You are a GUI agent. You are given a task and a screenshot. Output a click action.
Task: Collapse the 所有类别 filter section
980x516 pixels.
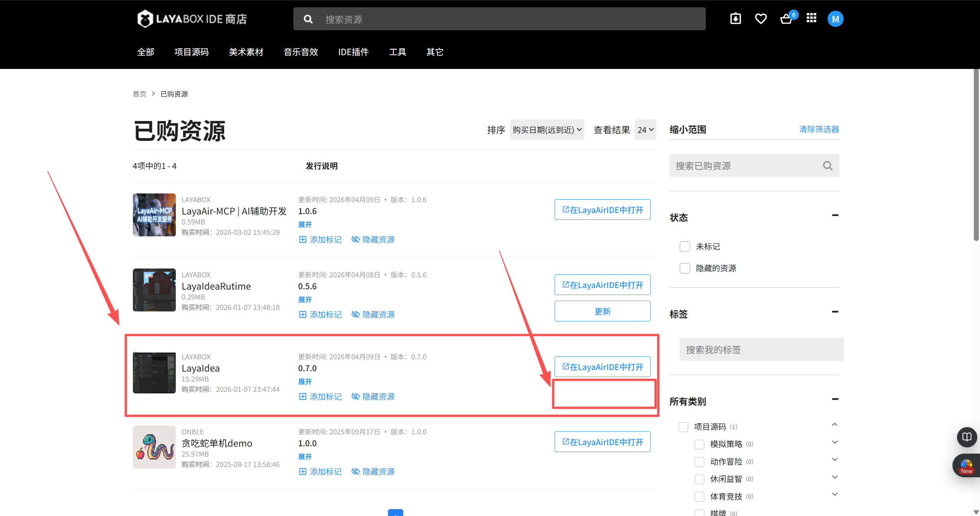coord(835,399)
